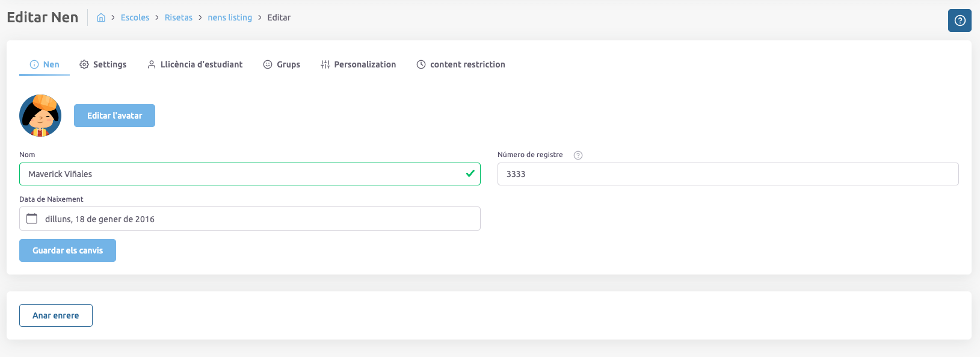
Task: Click the Llicència d'estudiant person icon
Action: [x=152, y=64]
